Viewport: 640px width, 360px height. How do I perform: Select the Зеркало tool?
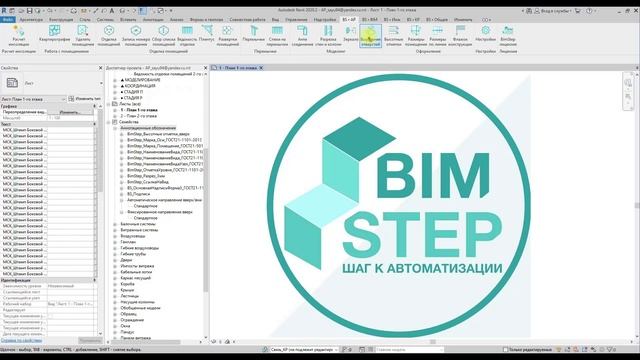pyautogui.click(x=351, y=33)
